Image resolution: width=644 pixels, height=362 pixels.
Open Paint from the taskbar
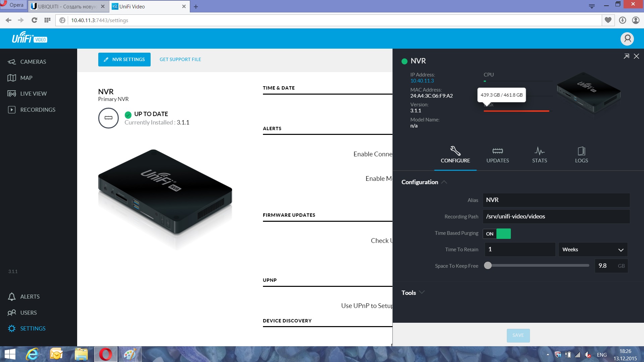tap(130, 354)
